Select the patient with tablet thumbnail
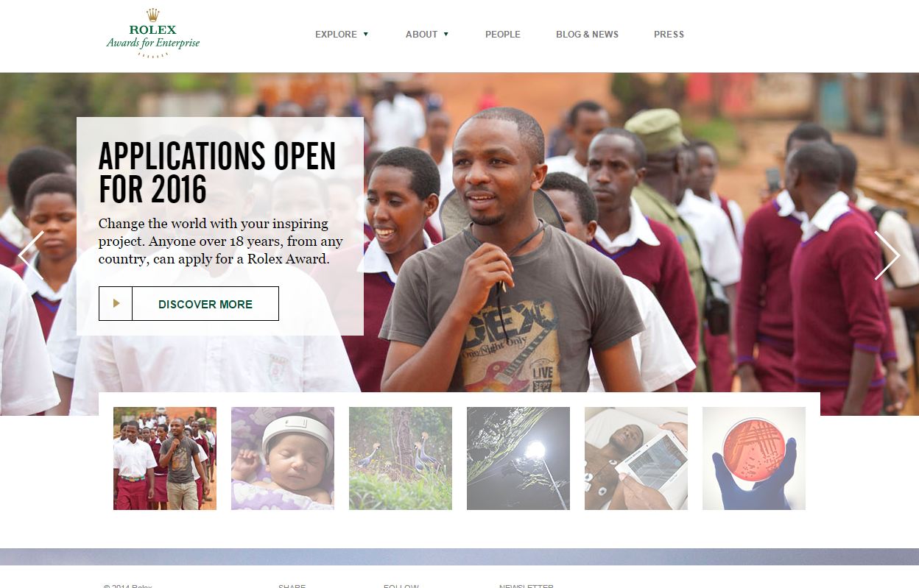The height and width of the screenshot is (588, 919). tap(636, 458)
